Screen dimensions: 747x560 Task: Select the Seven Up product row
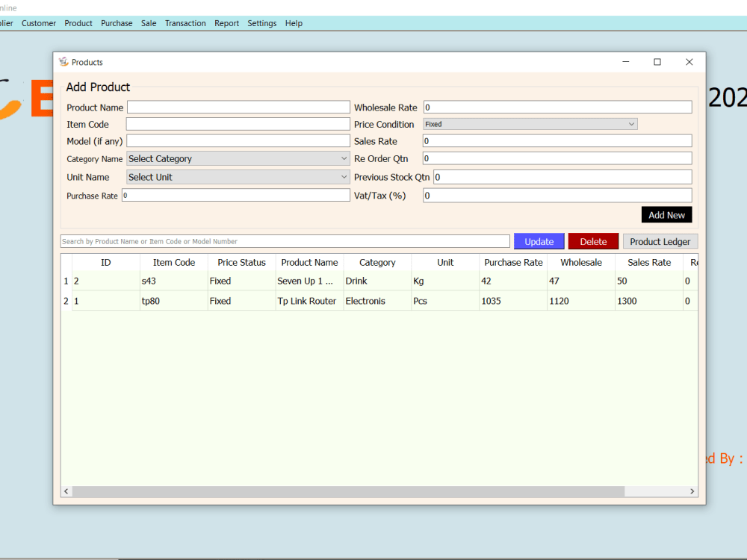click(309, 281)
